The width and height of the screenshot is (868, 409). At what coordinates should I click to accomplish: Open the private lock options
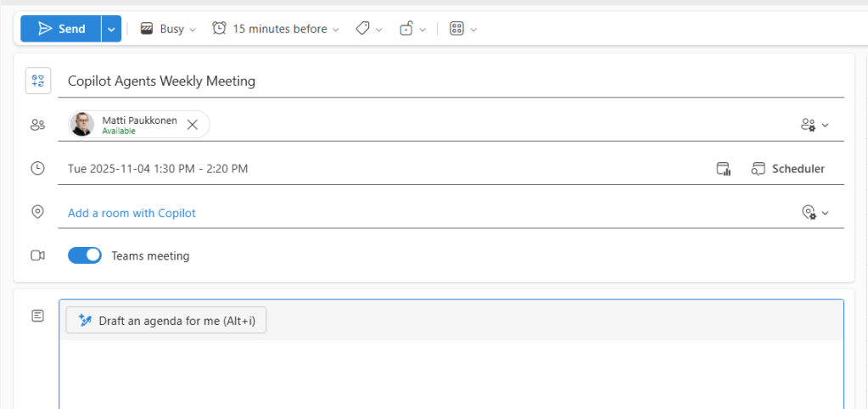[412, 29]
